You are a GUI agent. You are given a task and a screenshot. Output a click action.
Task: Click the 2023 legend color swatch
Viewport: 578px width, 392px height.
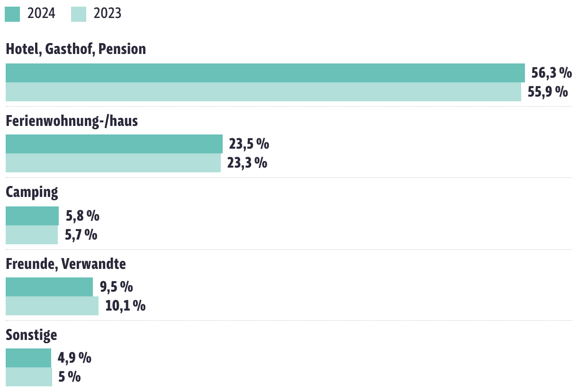pyautogui.click(x=79, y=14)
